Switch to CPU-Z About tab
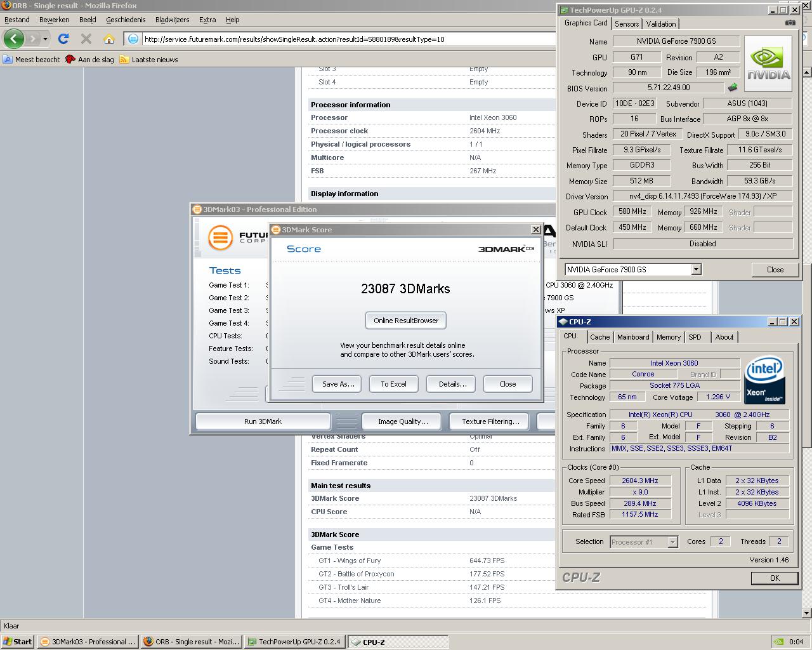The width and height of the screenshot is (812, 650). coord(724,337)
